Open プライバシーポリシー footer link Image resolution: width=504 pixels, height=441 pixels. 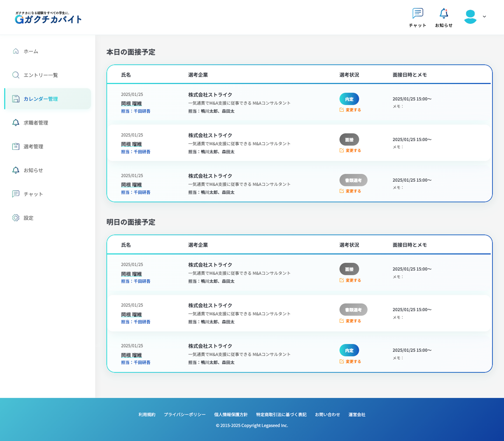pos(184,415)
